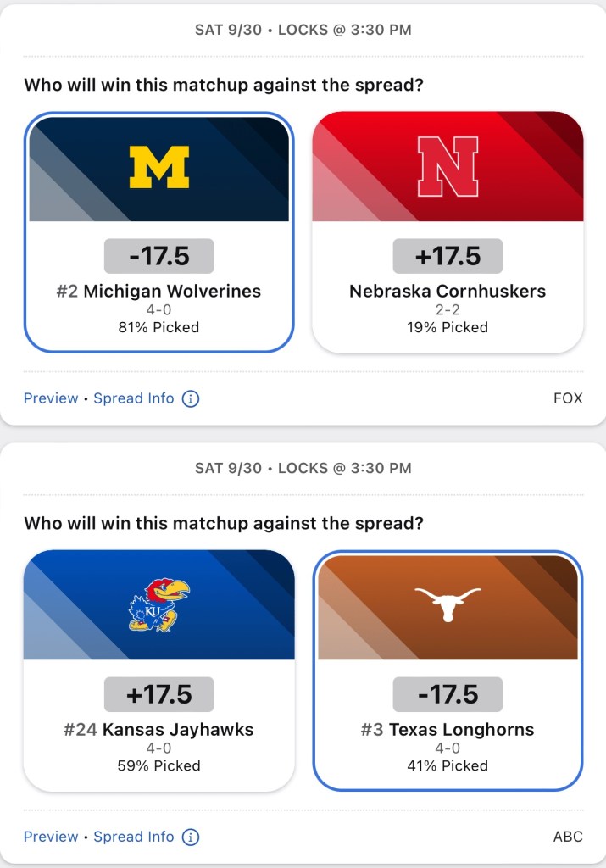
Task: Click the Kansas +17.5 spread badge
Action: click(x=158, y=694)
